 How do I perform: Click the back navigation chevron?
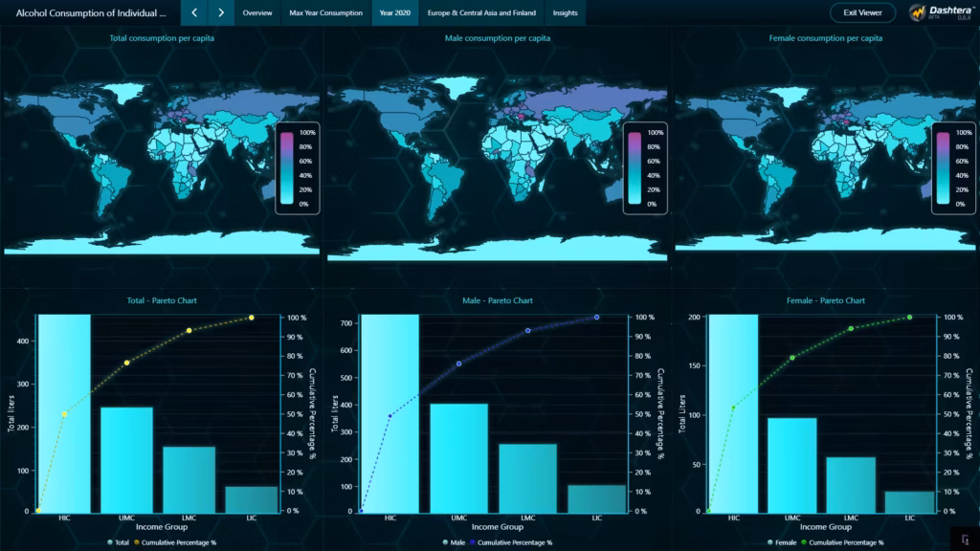195,12
